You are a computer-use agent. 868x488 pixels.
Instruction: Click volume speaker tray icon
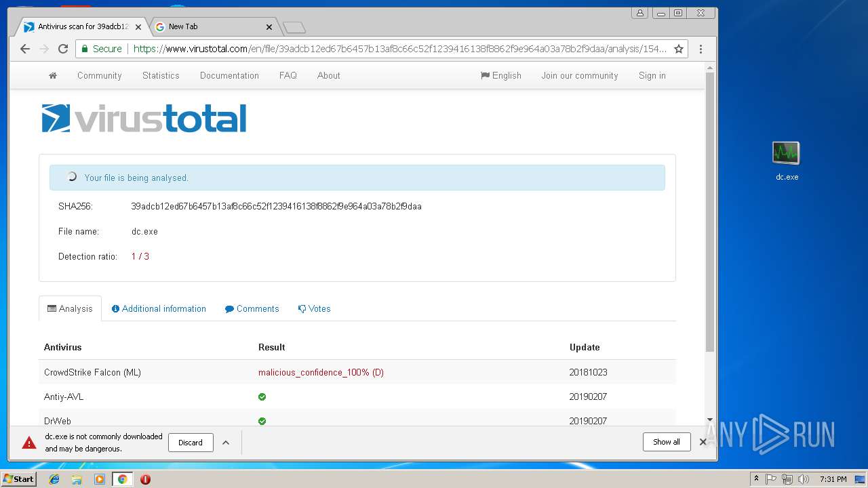coord(804,479)
